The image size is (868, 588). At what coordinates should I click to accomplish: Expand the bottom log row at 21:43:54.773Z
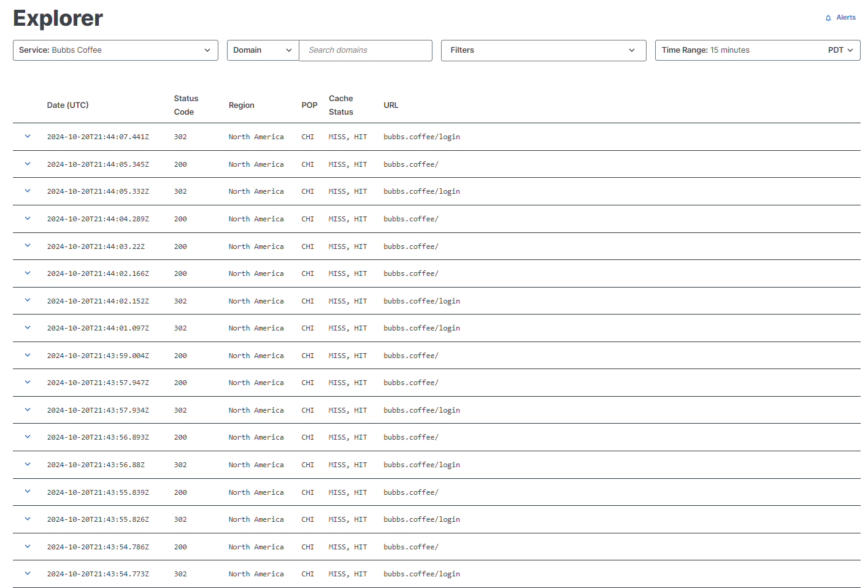(x=27, y=573)
